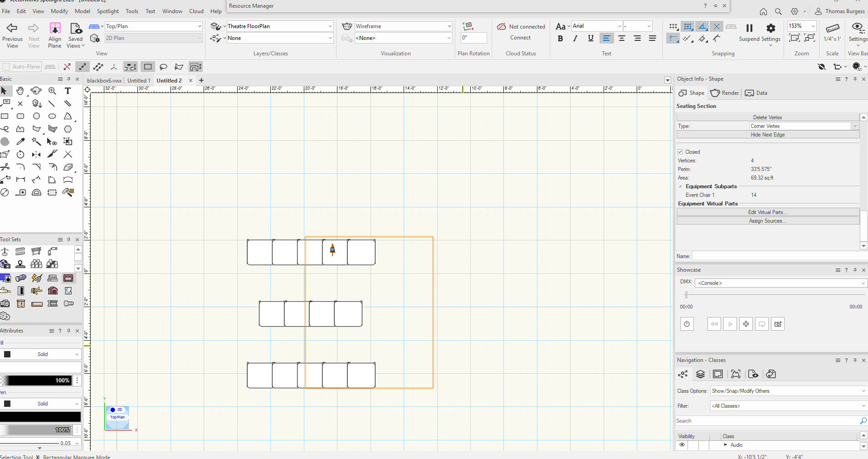
Task: Open the Spotlight menu
Action: (107, 11)
